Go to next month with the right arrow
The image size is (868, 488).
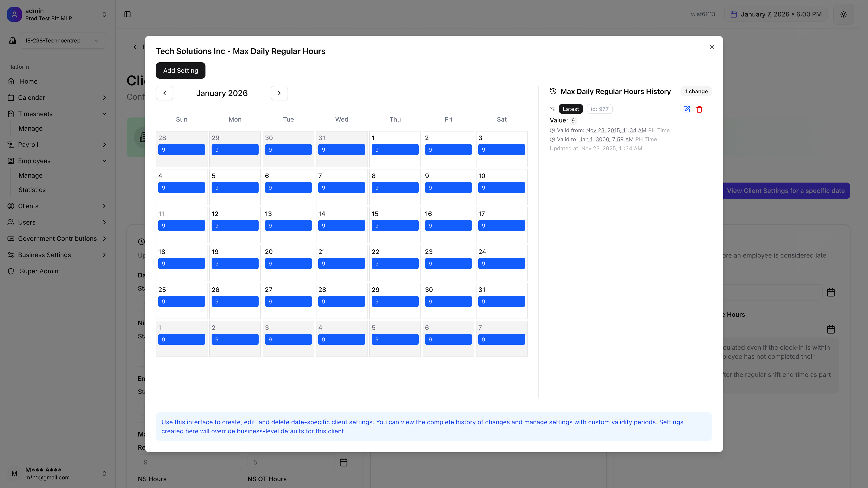(x=279, y=93)
